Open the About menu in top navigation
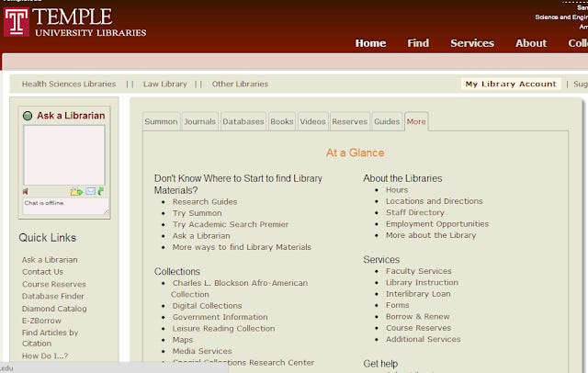The image size is (588, 373). pyautogui.click(x=531, y=43)
